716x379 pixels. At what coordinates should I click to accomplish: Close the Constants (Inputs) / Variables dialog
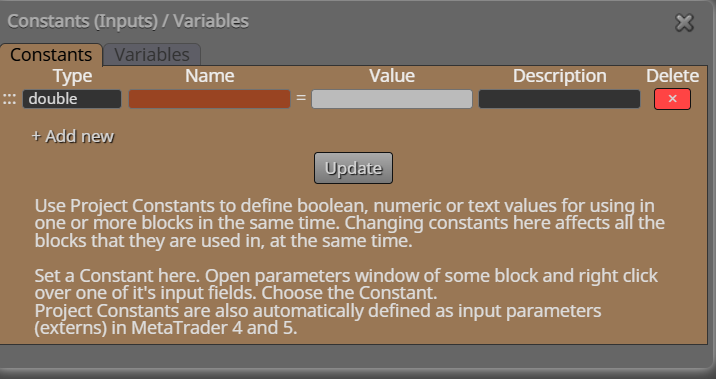tap(684, 22)
